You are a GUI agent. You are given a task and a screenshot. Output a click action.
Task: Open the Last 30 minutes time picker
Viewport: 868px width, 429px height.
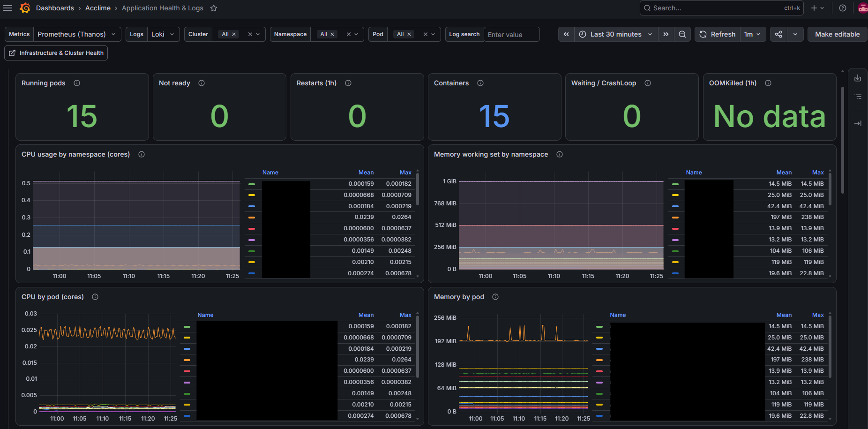point(616,34)
